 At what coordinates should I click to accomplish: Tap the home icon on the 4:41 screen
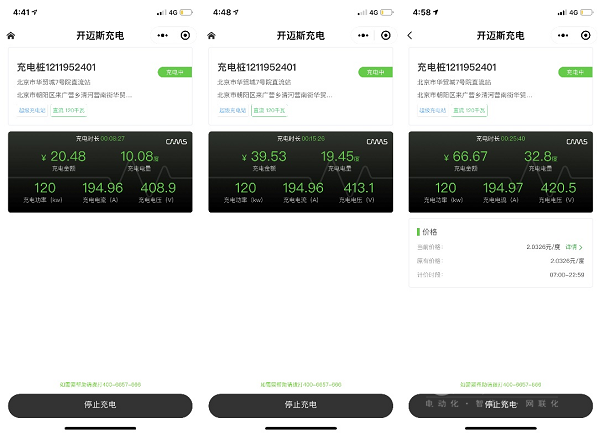coord(12,35)
